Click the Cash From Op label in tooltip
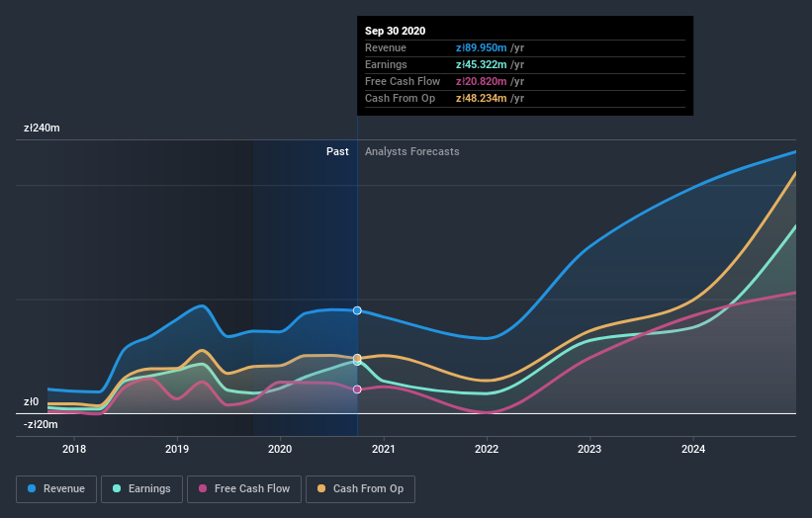This screenshot has width=812, height=518. 400,98
